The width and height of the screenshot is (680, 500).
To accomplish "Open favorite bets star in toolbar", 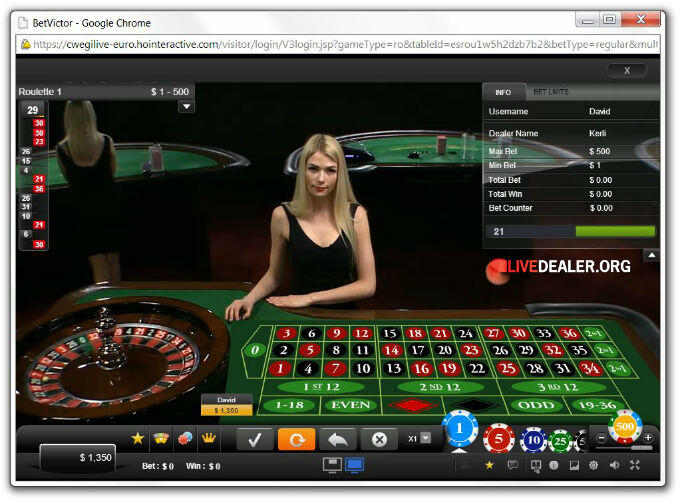I will (138, 438).
